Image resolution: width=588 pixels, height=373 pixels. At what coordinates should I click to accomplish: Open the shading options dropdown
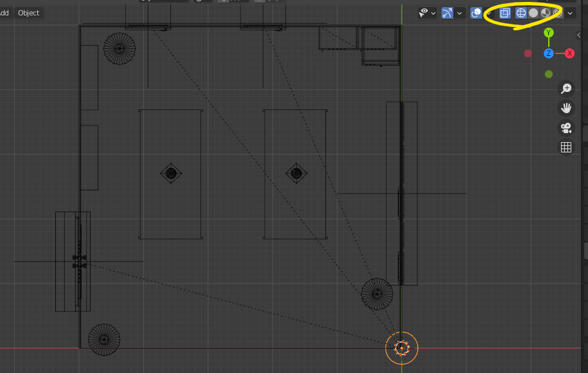(570, 13)
